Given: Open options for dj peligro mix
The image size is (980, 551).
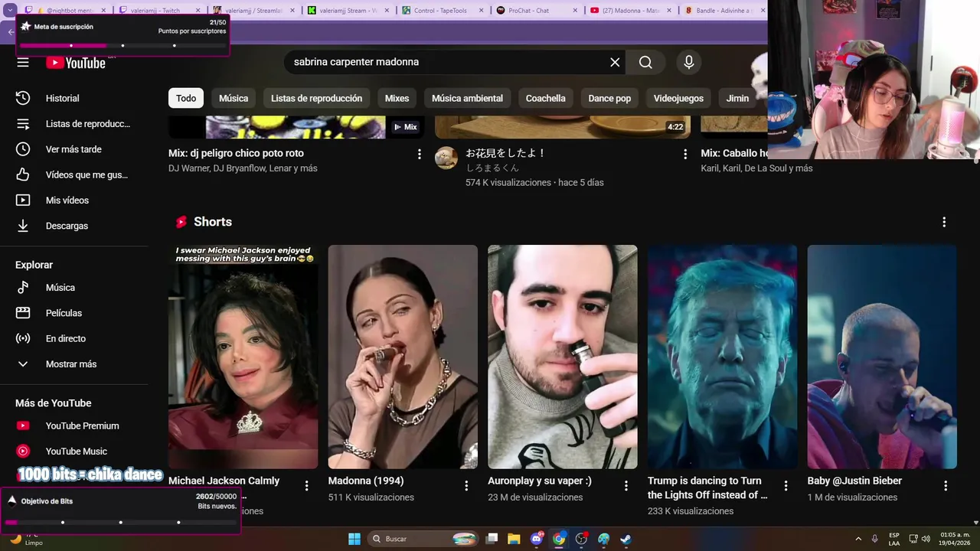Looking at the screenshot, I should pos(419,154).
